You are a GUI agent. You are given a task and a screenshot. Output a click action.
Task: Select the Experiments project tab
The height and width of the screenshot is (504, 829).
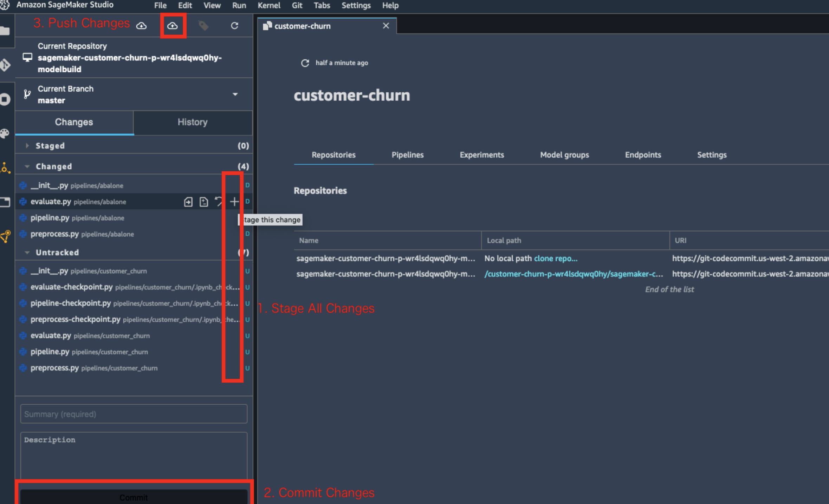click(x=482, y=155)
